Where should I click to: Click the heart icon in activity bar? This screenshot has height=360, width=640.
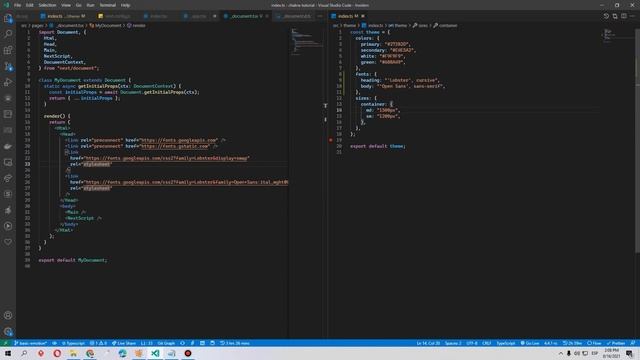[x=8, y=242]
